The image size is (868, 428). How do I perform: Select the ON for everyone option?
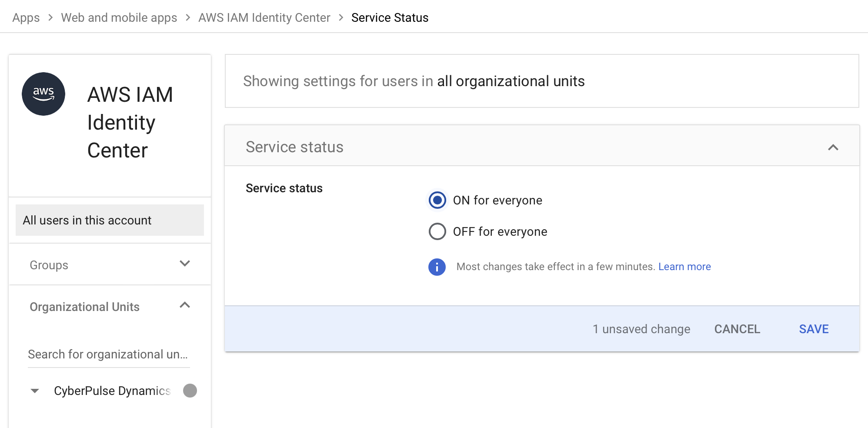tap(437, 201)
